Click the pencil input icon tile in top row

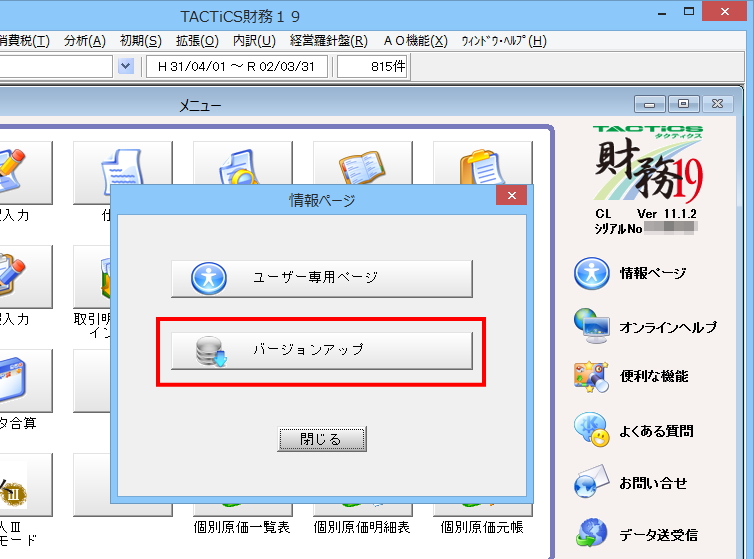point(25,172)
